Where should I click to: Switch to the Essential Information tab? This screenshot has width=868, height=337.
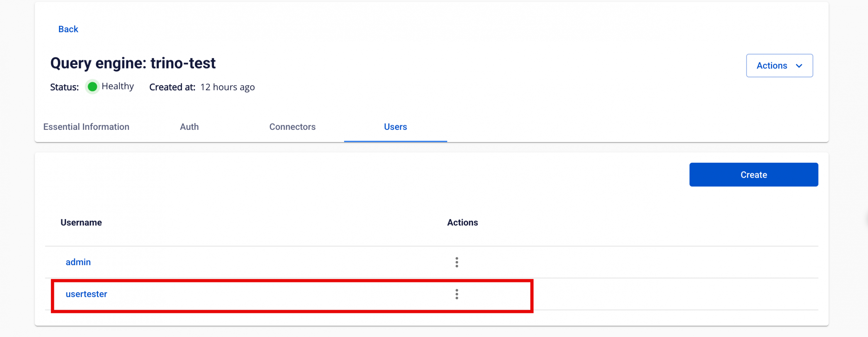click(x=86, y=127)
